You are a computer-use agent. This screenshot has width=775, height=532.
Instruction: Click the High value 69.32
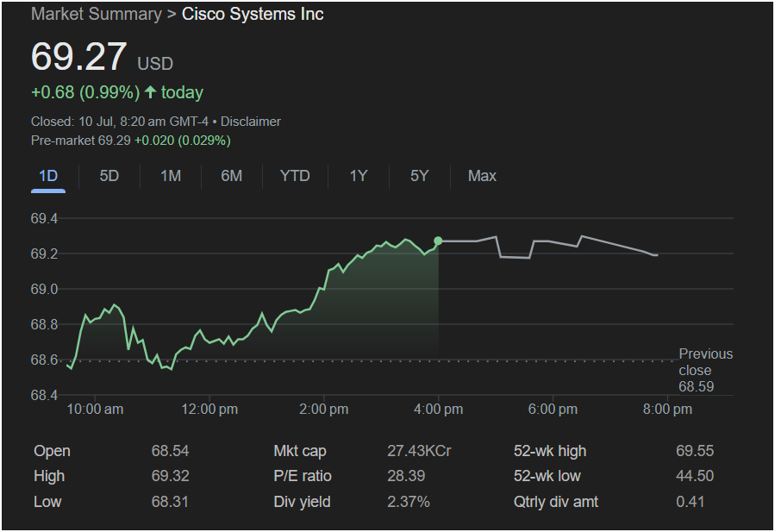pyautogui.click(x=170, y=476)
